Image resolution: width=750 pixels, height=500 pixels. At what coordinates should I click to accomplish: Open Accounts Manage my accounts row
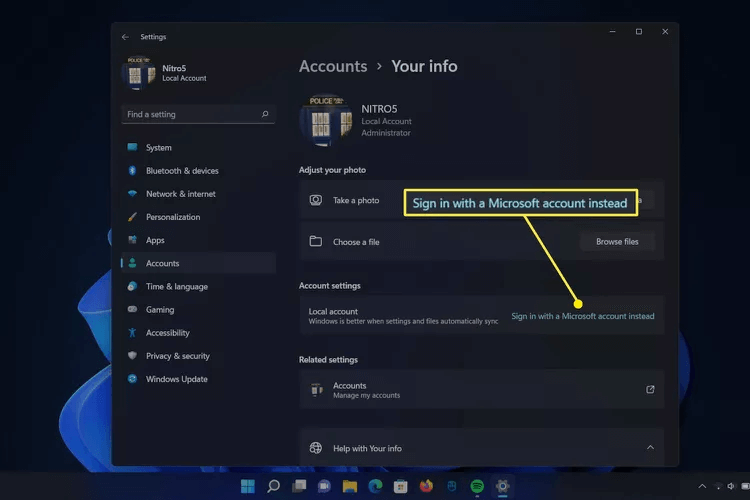coord(482,389)
